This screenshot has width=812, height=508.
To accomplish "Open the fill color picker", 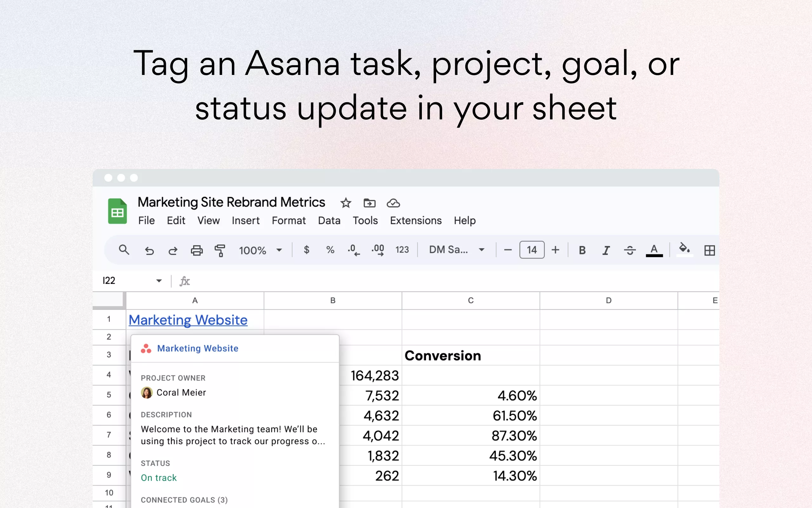I will coord(684,250).
